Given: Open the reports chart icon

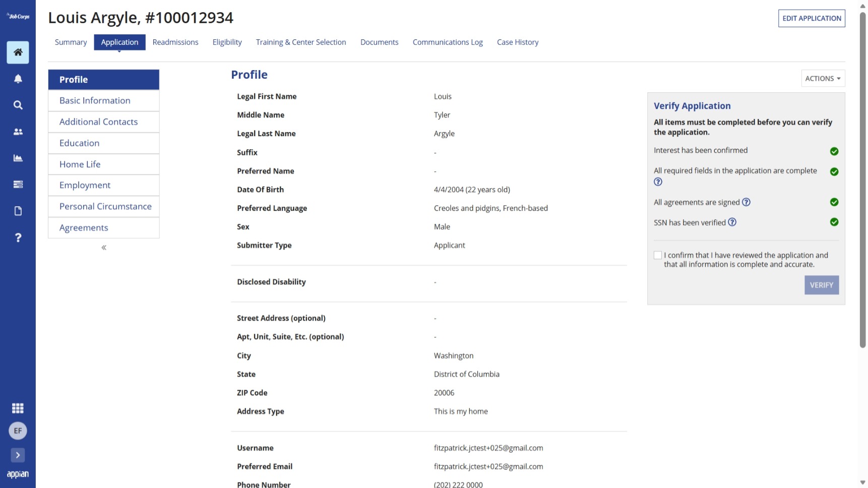Looking at the screenshot, I should click(18, 158).
